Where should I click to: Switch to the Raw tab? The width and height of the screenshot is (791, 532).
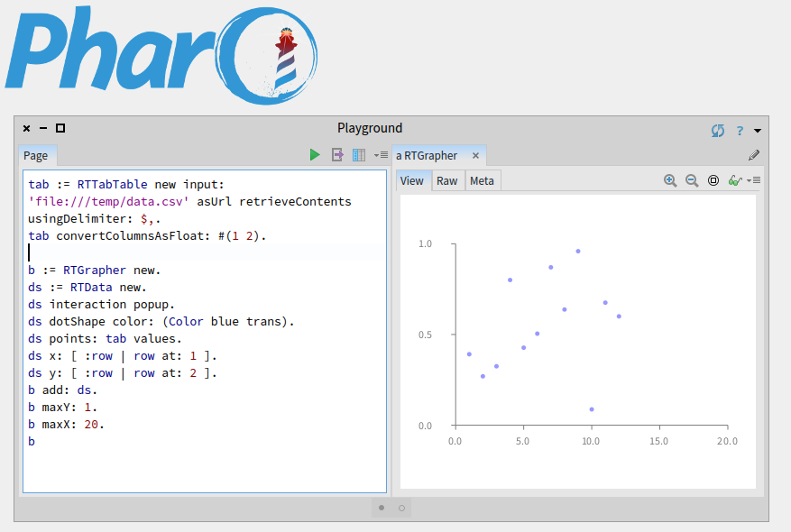tap(446, 180)
